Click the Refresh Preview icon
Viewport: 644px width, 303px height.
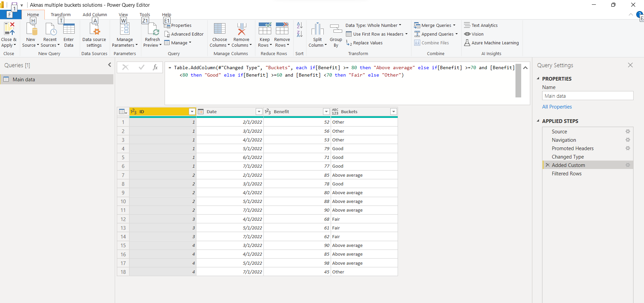pos(153,29)
